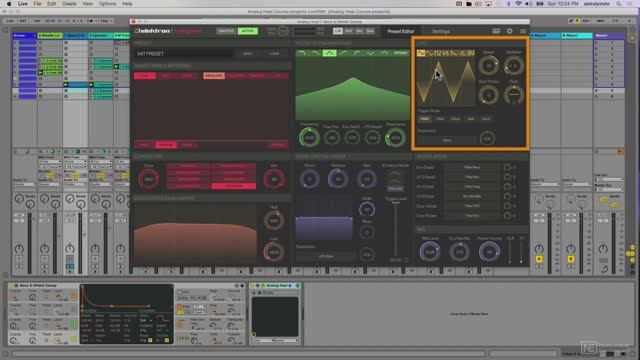
Task: Click the icon in first Modulation Setup row
Action: (507, 167)
